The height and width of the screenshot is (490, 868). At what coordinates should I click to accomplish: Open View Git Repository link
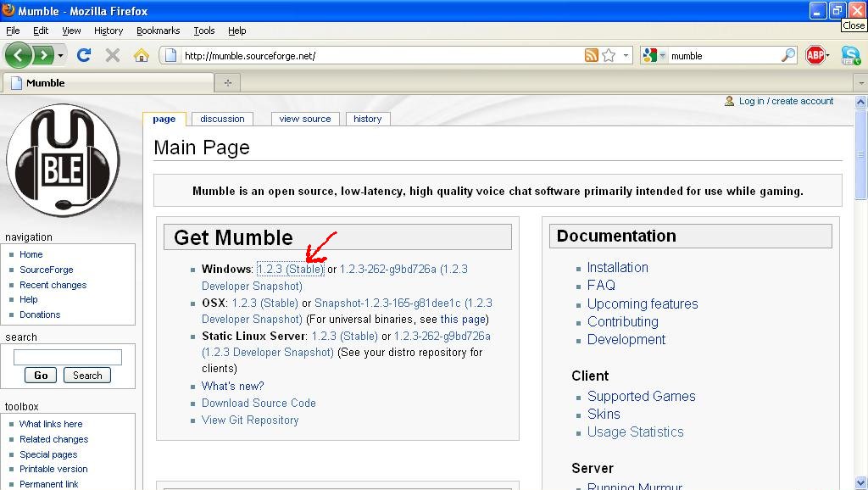point(250,420)
